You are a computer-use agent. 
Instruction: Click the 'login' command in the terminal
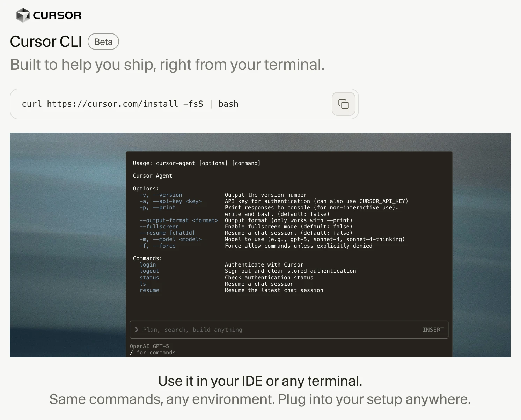[148, 265]
